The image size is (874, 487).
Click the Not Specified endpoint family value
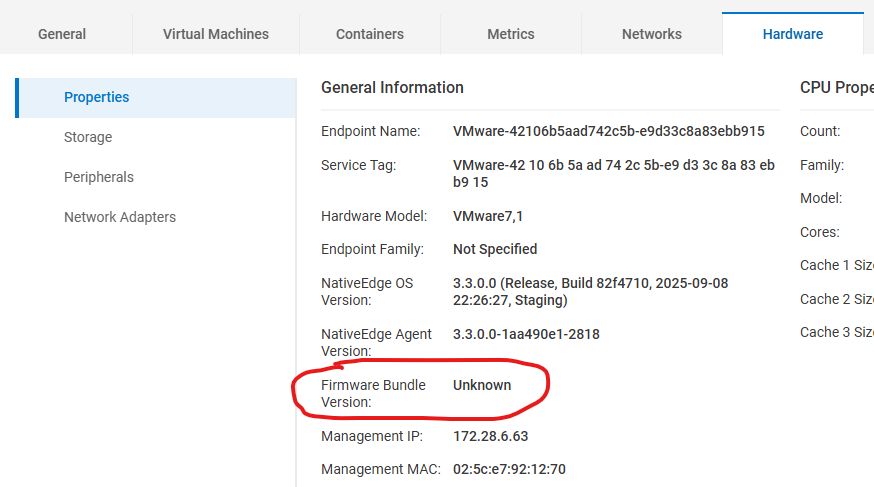[495, 249]
